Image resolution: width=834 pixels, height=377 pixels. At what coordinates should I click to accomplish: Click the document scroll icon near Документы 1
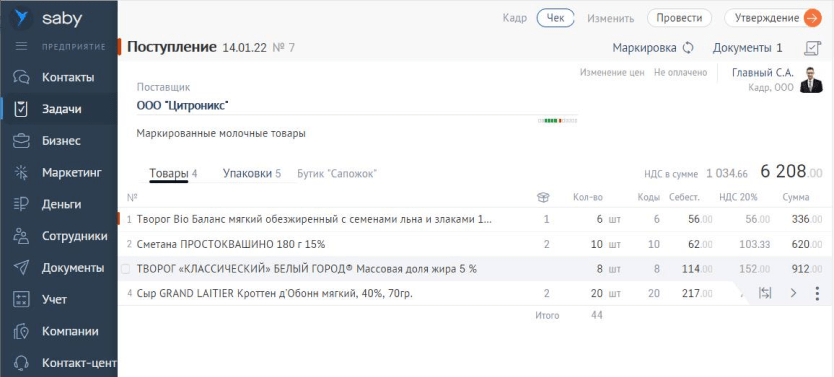[812, 48]
